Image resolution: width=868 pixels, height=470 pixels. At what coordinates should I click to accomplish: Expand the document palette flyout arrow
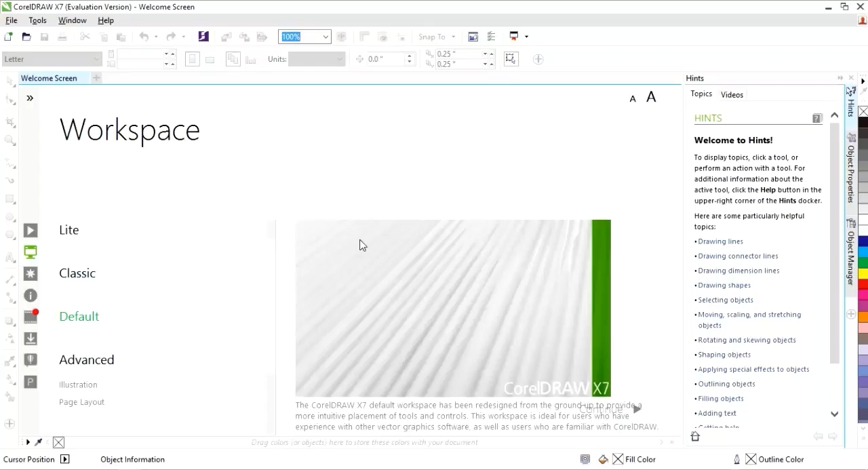(27, 442)
